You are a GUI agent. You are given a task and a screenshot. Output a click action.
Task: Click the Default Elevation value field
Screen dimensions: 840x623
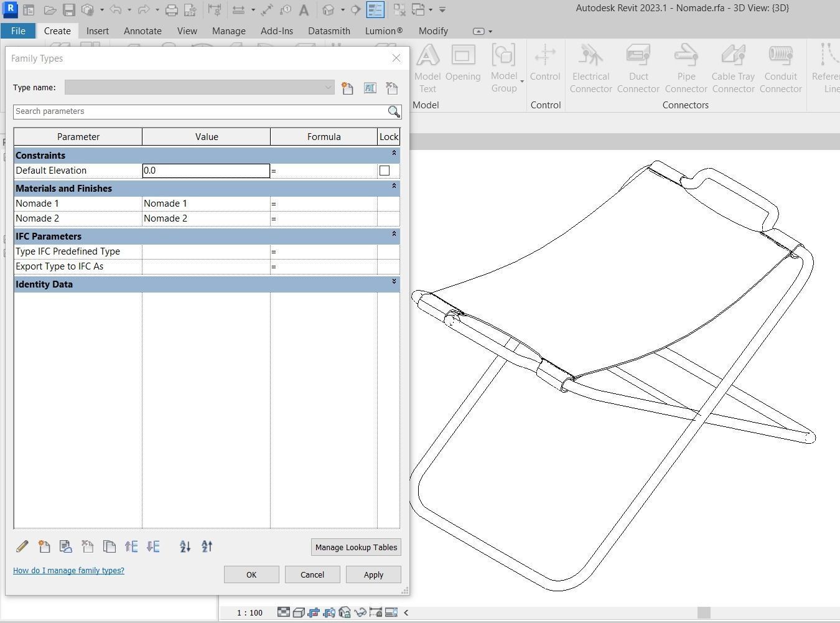click(206, 171)
